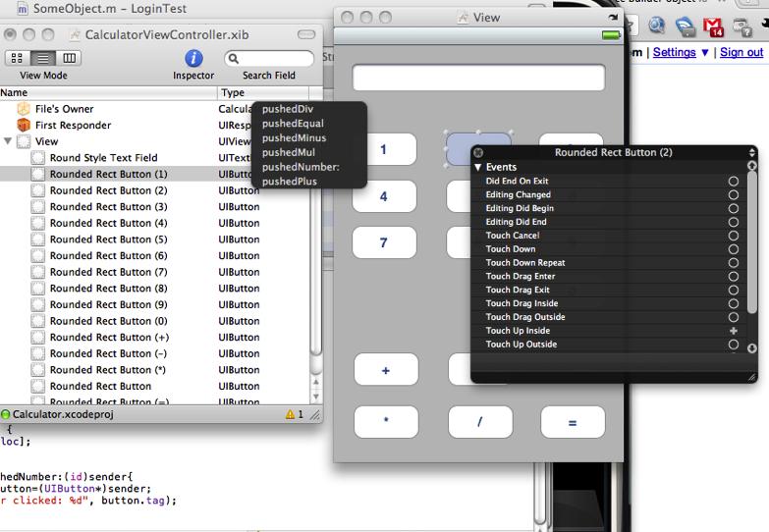Image resolution: width=769 pixels, height=532 pixels.
Task: Select Rounded Rect Button (5) row
Action: [155, 239]
